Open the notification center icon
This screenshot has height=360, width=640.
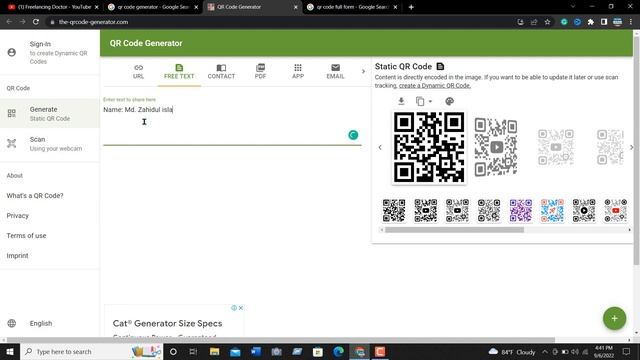(627, 351)
